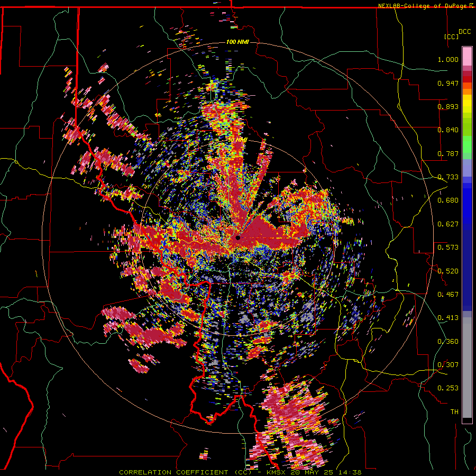This screenshot has height=476, width=476.
Task: Click the 0.360 color scale value
Action: coord(448,342)
